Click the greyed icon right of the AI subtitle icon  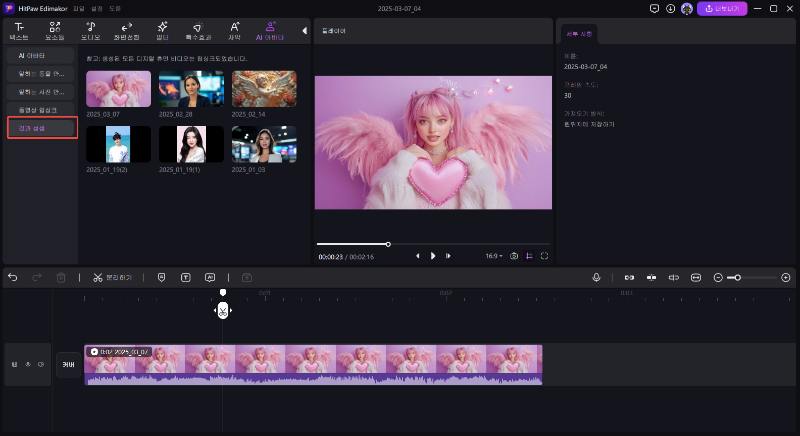click(247, 277)
